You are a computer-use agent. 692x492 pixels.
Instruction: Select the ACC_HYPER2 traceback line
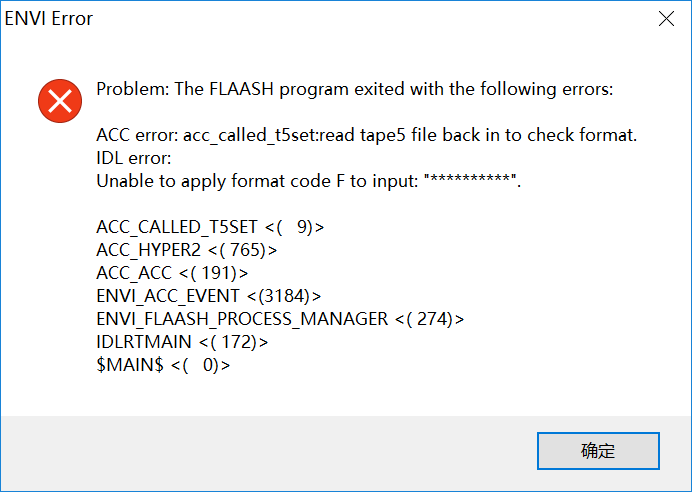click(187, 250)
